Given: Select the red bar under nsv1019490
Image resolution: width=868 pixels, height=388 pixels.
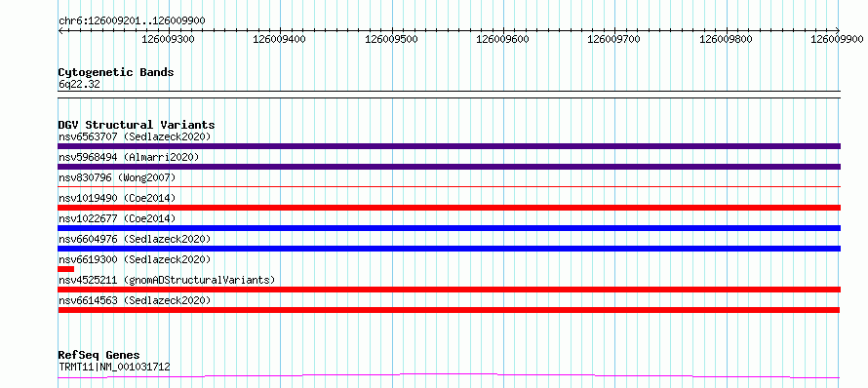Looking at the screenshot, I should [449, 208].
